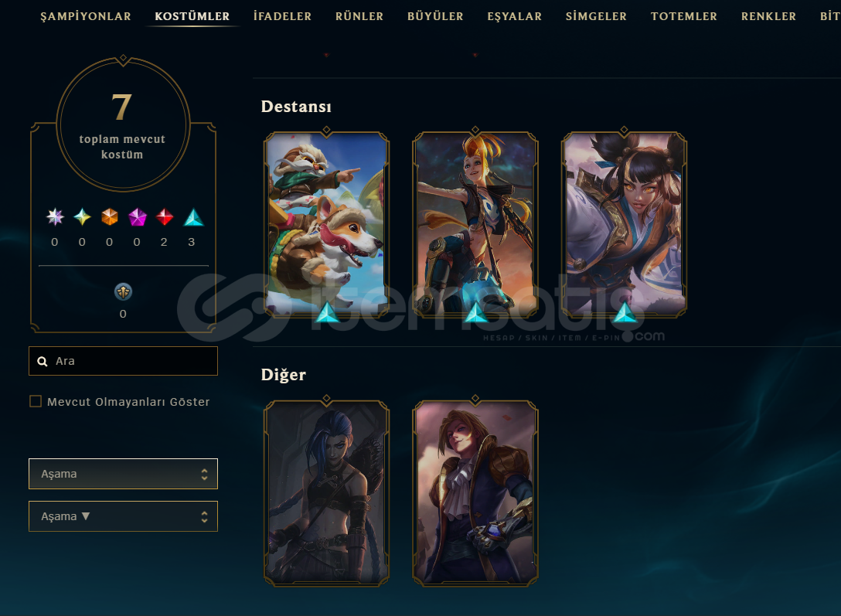
Task: Click the magenta Legendary rarity gem icon
Action: point(138,217)
